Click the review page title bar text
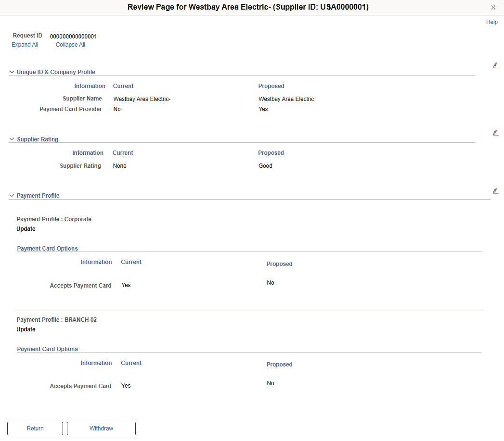The width and height of the screenshot is (504, 441). (248, 7)
